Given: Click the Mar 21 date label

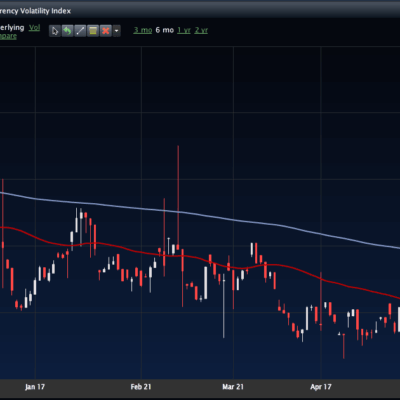Looking at the screenshot, I should pyautogui.click(x=233, y=387).
